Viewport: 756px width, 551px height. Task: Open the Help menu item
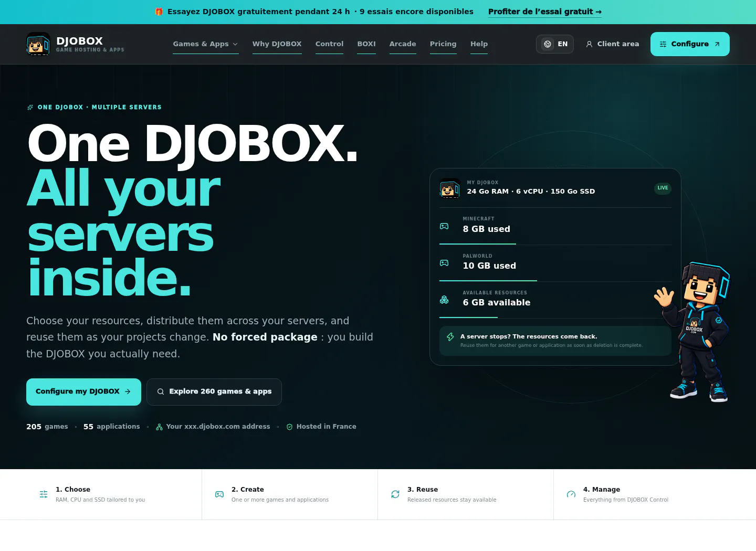pyautogui.click(x=479, y=44)
